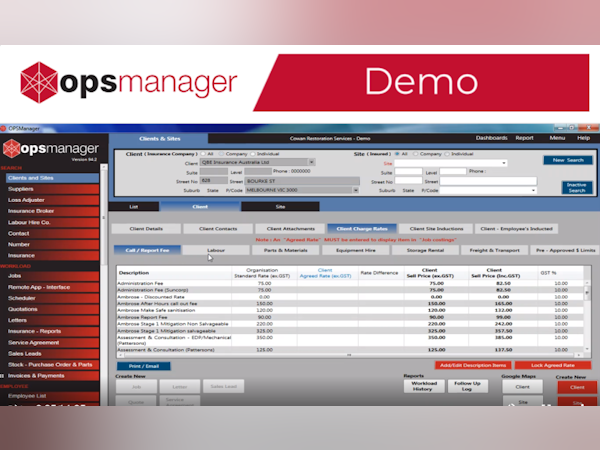This screenshot has height=450, width=600.
Task: Open Scheduler in the sidebar
Action: point(52,298)
